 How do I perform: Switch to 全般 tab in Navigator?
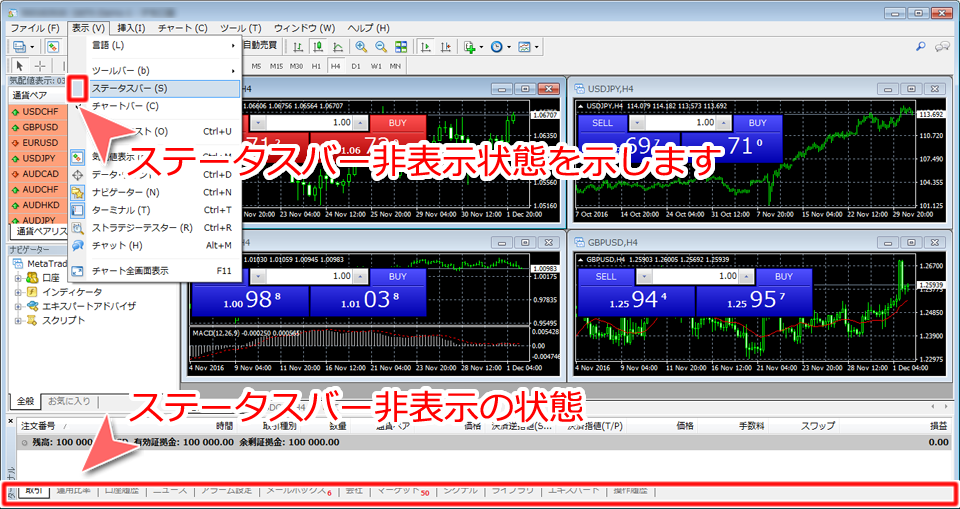pos(25,401)
